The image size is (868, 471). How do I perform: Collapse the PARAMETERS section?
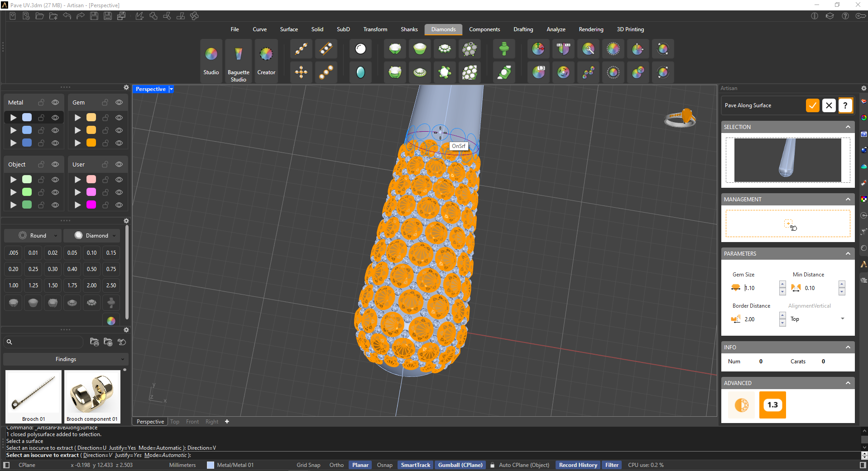tap(848, 254)
